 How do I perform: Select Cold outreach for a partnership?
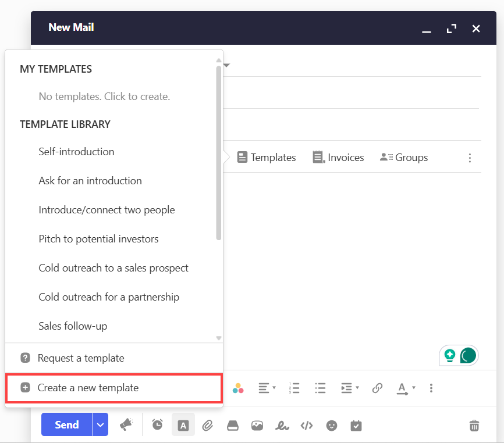(109, 297)
